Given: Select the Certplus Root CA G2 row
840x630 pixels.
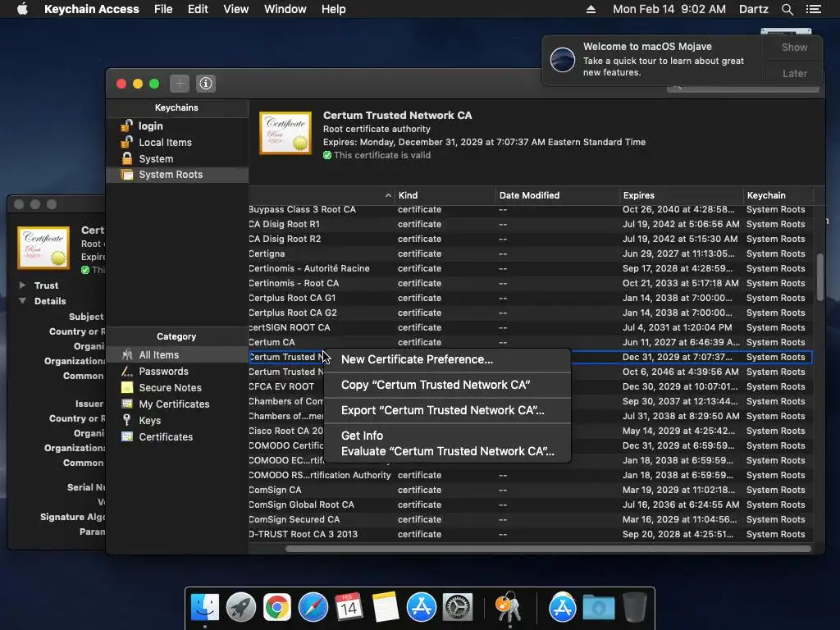Looking at the screenshot, I should (531, 313).
